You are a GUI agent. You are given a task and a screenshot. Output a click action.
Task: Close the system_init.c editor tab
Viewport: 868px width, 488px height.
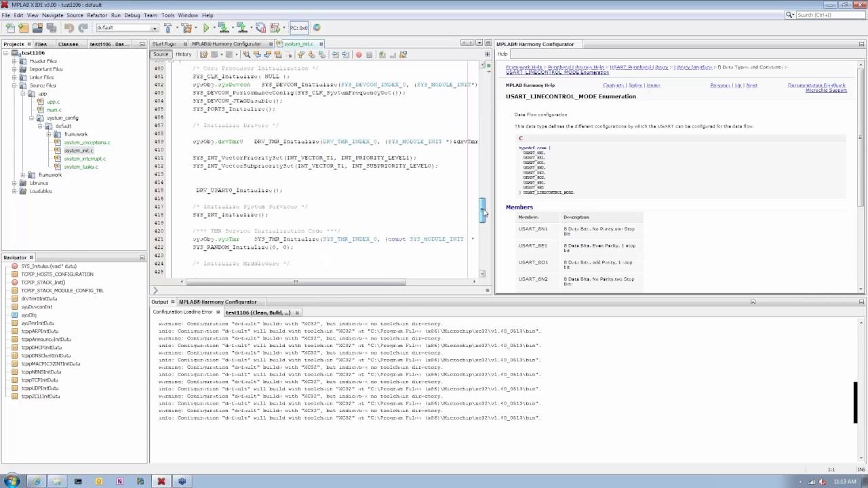321,44
